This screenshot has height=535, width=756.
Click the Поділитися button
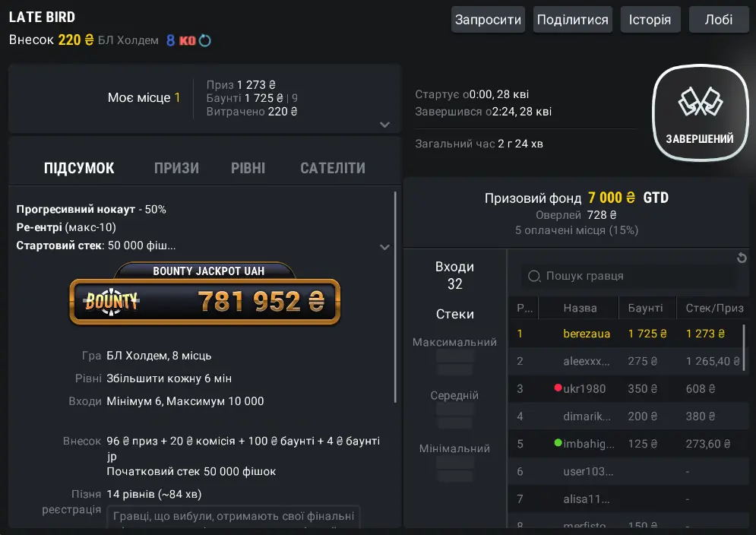(572, 20)
